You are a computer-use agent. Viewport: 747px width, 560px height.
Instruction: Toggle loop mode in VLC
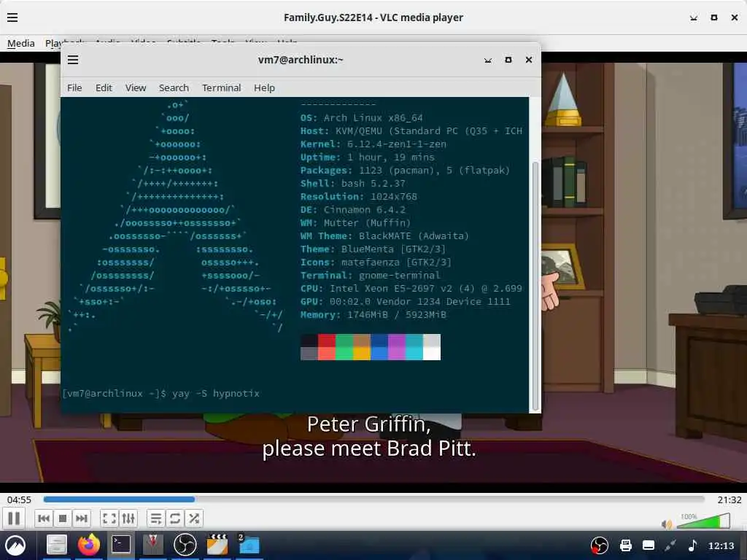(x=175, y=518)
